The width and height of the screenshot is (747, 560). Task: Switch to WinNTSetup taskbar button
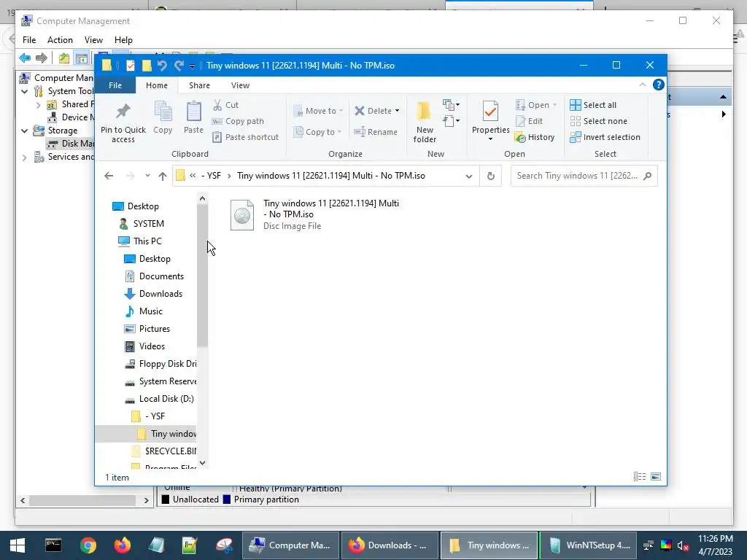point(589,545)
